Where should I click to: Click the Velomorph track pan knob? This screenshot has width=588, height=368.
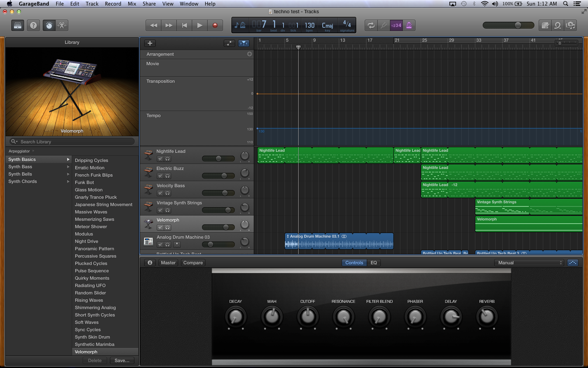coord(245,224)
